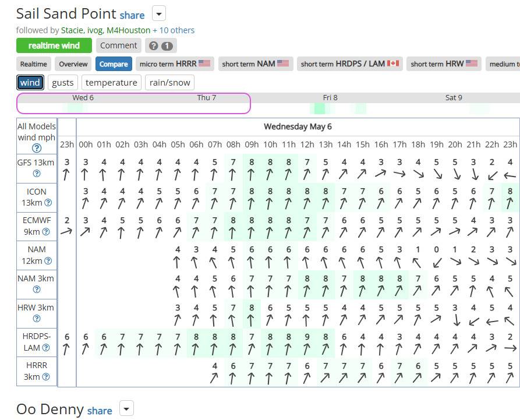Click the Wednesday May 6 date header
The width and height of the screenshot is (520, 420).
[298, 127]
